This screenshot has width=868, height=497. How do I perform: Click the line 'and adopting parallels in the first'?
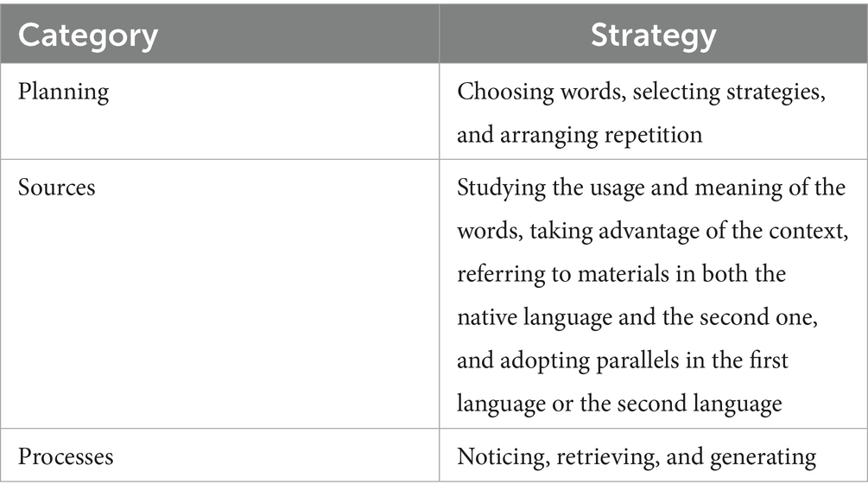click(622, 359)
